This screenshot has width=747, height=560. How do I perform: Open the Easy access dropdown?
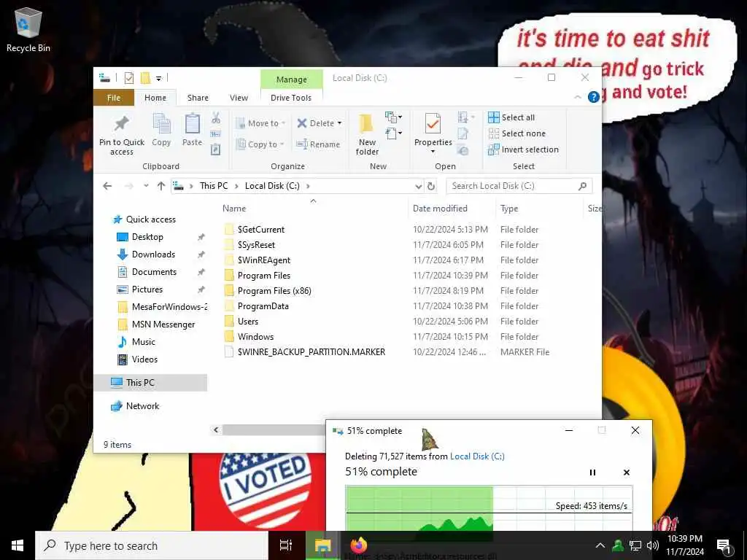[393, 134]
